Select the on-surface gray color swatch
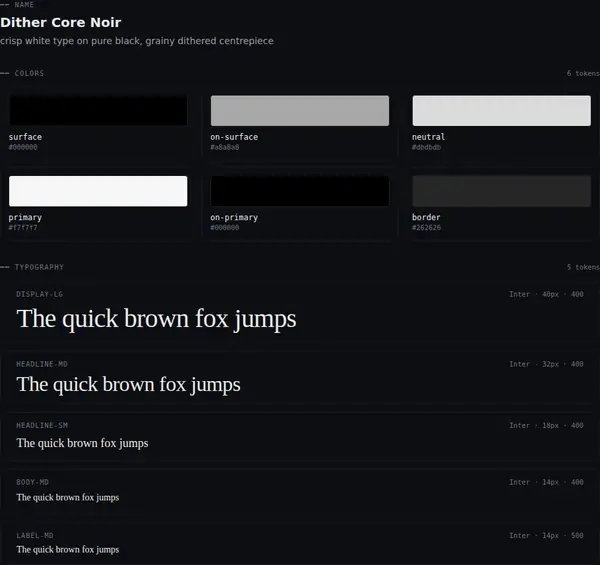This screenshot has width=600, height=565. (300, 111)
